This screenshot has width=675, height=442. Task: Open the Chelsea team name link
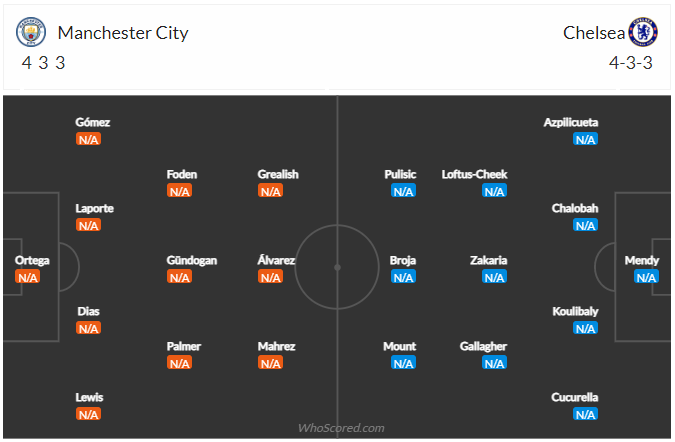[x=594, y=33]
